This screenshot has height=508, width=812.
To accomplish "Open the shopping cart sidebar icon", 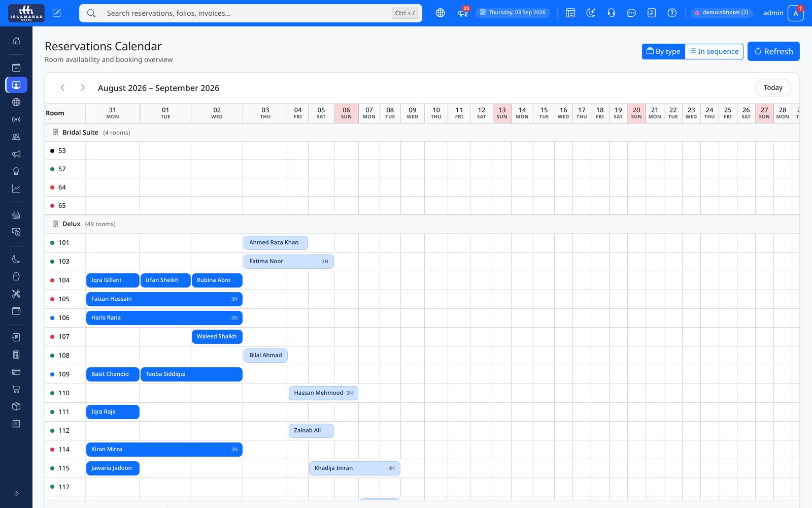I will tap(16, 389).
